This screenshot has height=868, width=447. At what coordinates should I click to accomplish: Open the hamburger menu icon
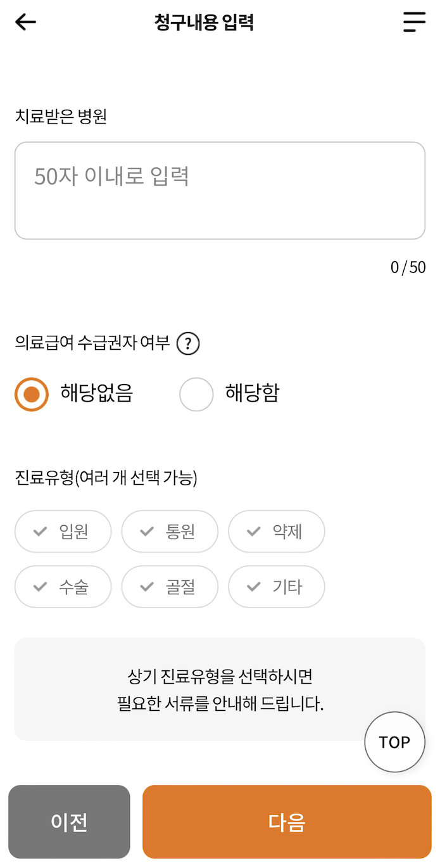pos(415,22)
